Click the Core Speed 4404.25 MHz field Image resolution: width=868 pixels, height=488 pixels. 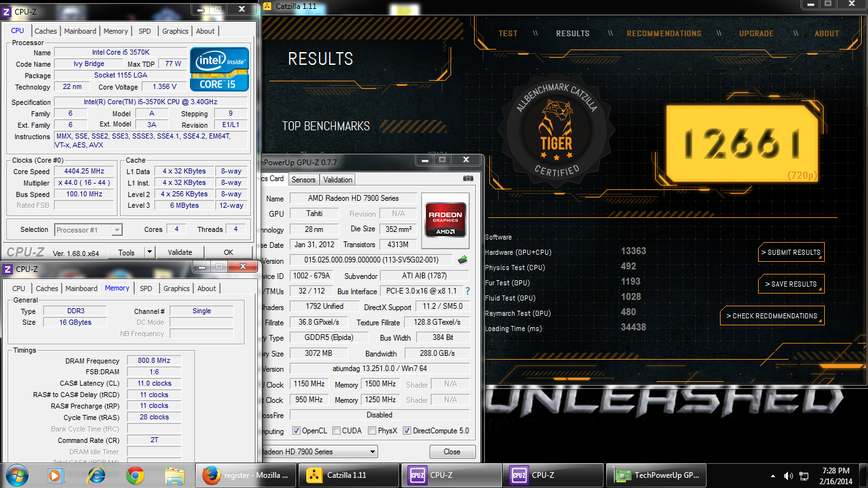85,172
